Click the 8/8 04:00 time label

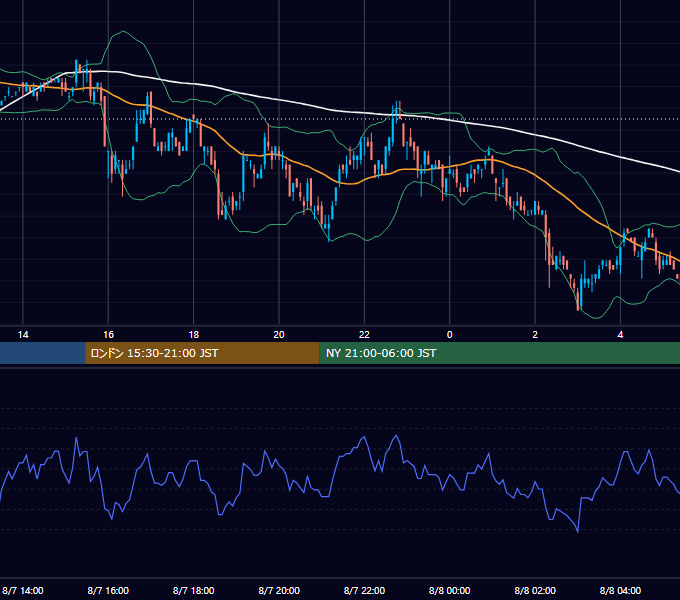pyautogui.click(x=620, y=590)
